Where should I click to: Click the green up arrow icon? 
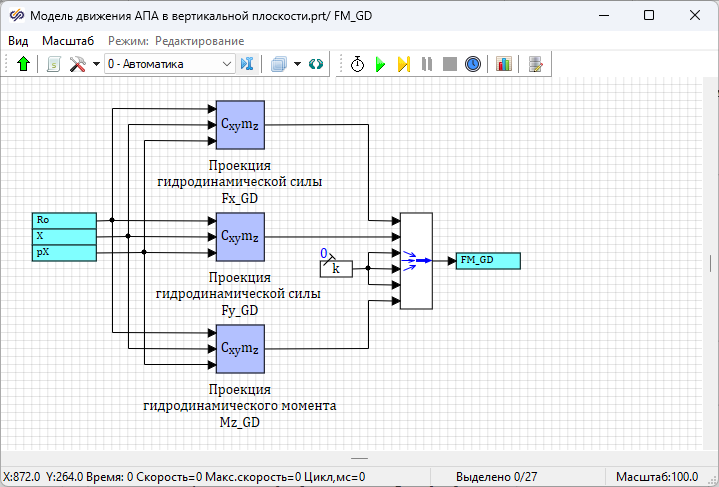[x=24, y=64]
